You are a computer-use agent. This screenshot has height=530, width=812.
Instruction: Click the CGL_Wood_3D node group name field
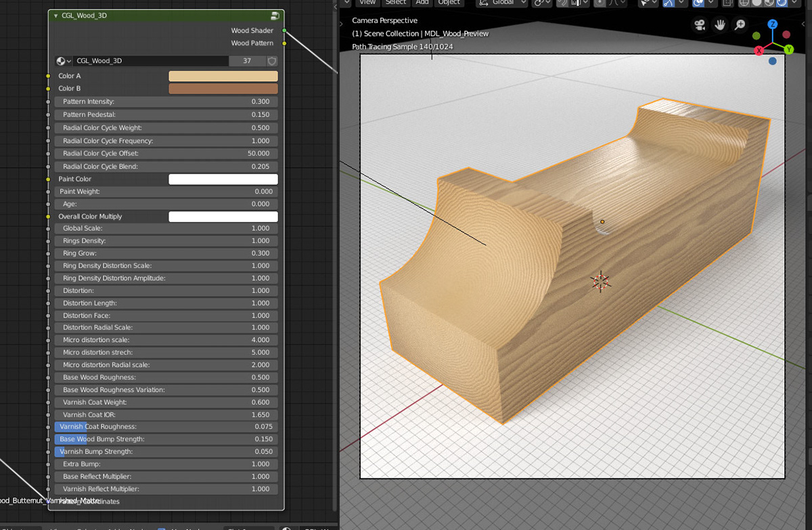tap(151, 61)
